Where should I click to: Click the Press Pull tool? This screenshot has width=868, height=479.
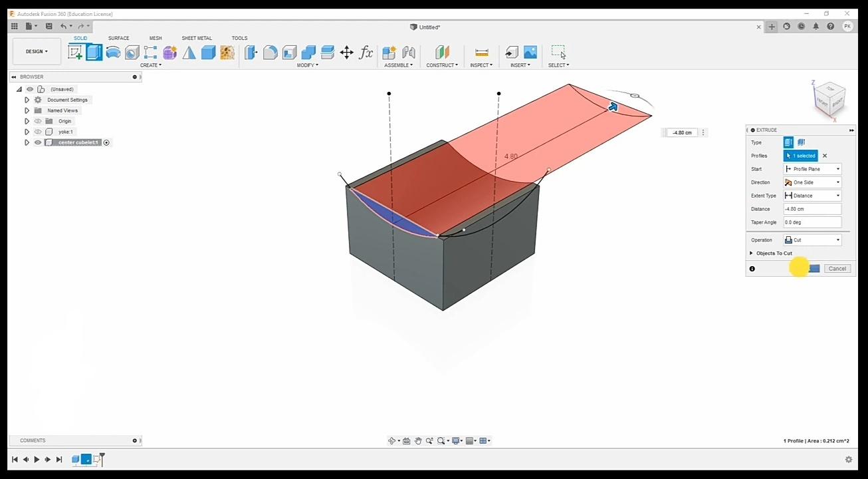click(251, 53)
